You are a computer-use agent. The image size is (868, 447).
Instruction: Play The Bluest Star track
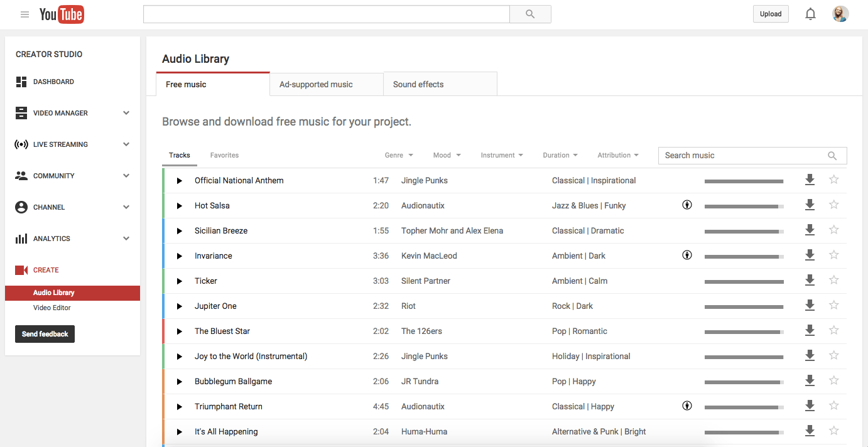(179, 331)
